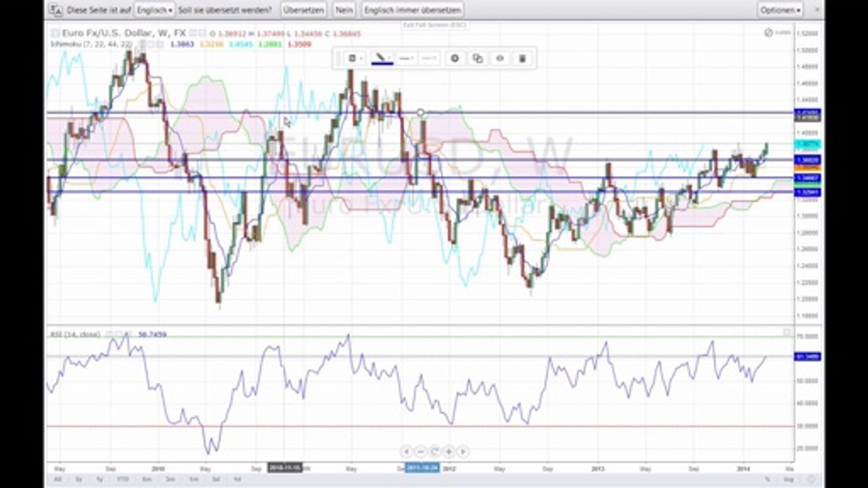Viewport: 868px width, 488px height.
Task: Expand the Optionen dropdown
Action: tap(780, 10)
